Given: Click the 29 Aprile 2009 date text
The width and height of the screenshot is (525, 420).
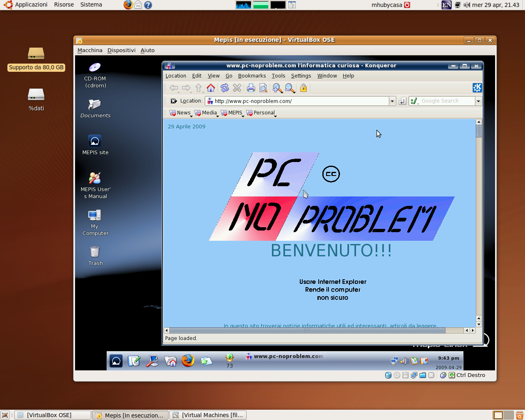Looking at the screenshot, I should 187,127.
